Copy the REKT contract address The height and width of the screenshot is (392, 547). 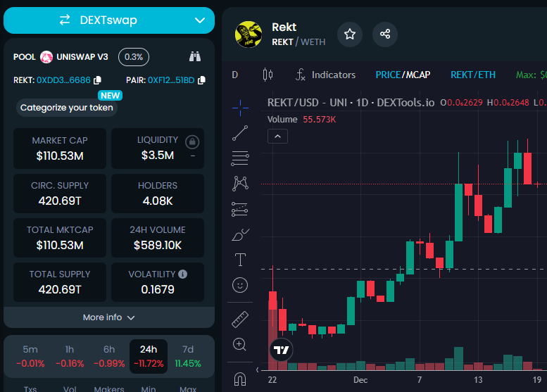pyautogui.click(x=97, y=80)
